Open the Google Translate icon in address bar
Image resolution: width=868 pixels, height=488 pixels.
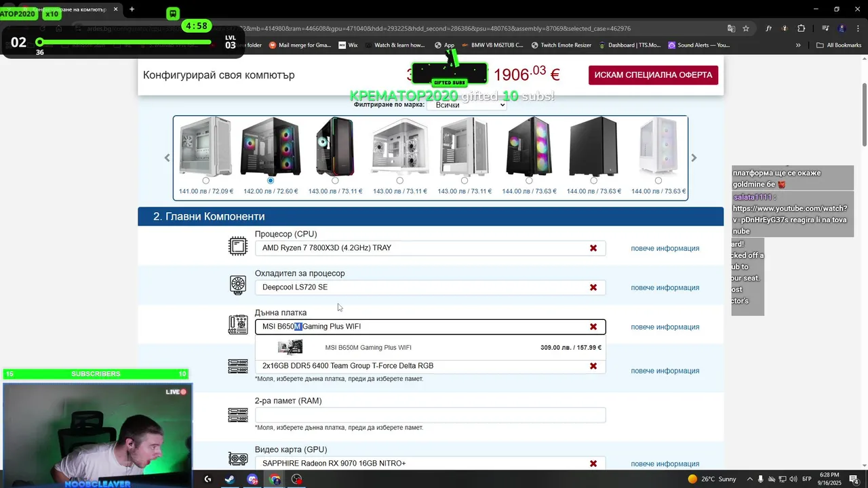(x=731, y=28)
